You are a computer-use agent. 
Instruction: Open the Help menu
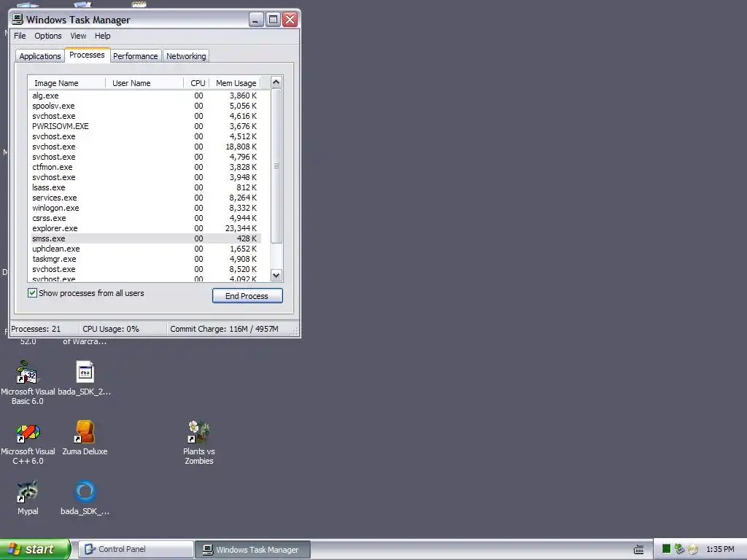point(102,36)
